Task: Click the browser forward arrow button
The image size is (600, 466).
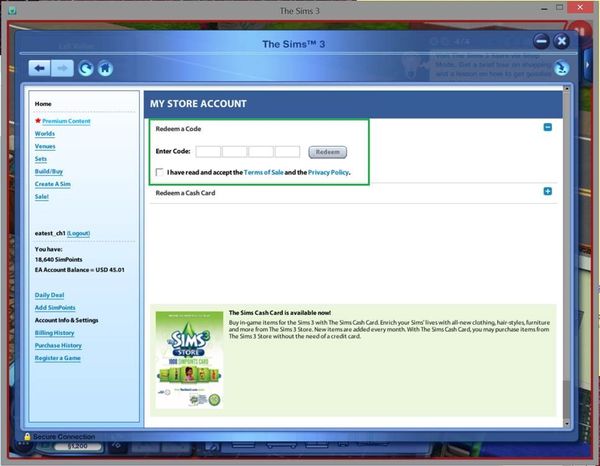Action: [x=62, y=68]
